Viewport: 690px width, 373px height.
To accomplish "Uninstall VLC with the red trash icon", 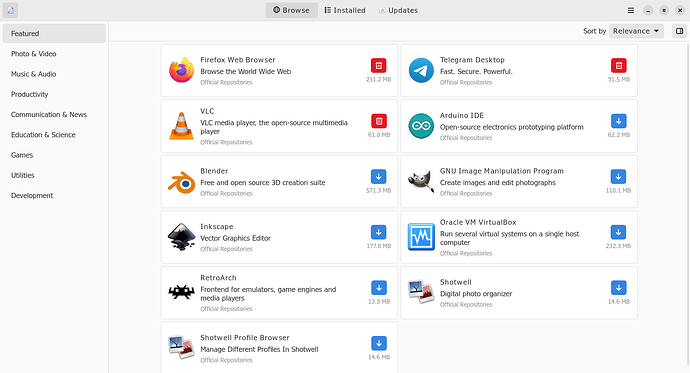I will coord(378,121).
